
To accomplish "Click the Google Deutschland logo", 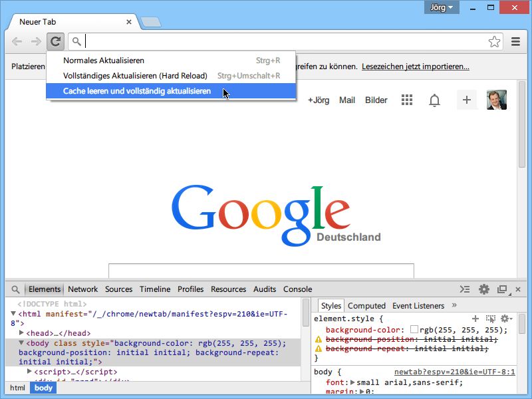I will click(x=276, y=215).
